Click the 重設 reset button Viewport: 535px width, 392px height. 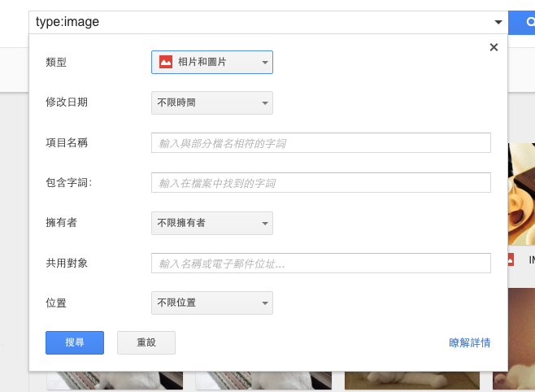coord(146,343)
